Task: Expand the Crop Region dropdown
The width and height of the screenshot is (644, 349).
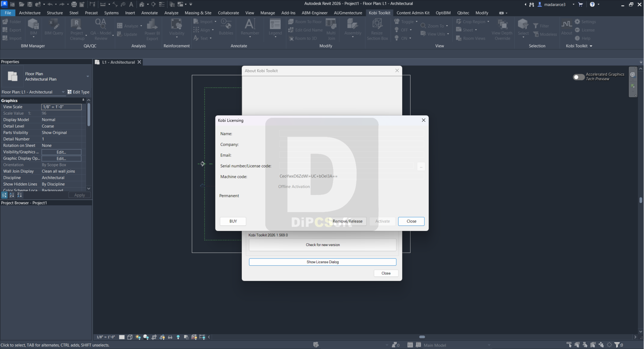Action: point(488,21)
